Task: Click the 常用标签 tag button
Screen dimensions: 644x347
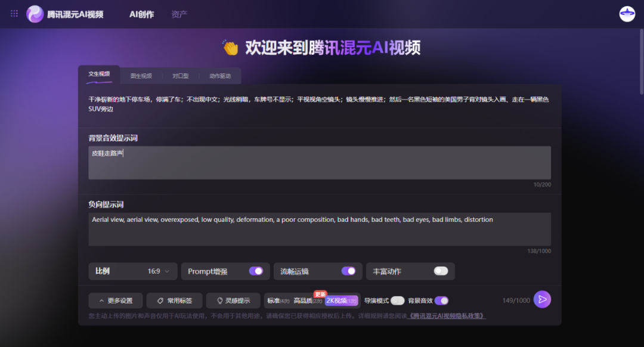Action: click(x=175, y=300)
